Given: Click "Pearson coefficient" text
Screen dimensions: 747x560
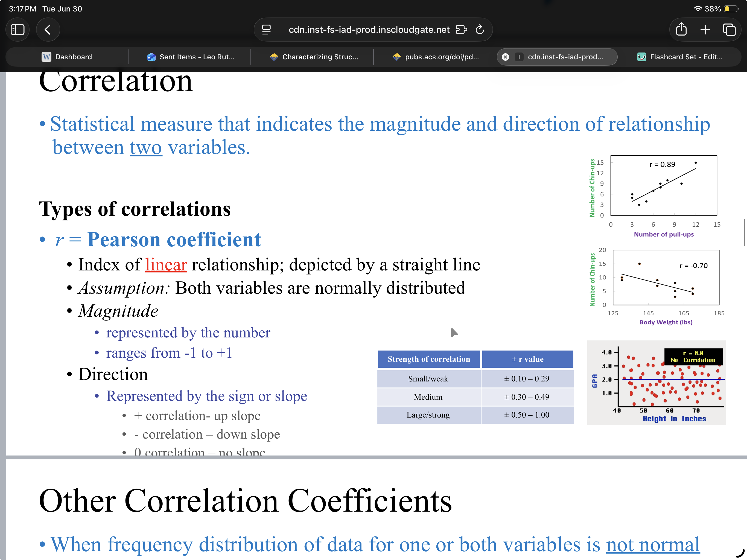Looking at the screenshot, I should (174, 240).
